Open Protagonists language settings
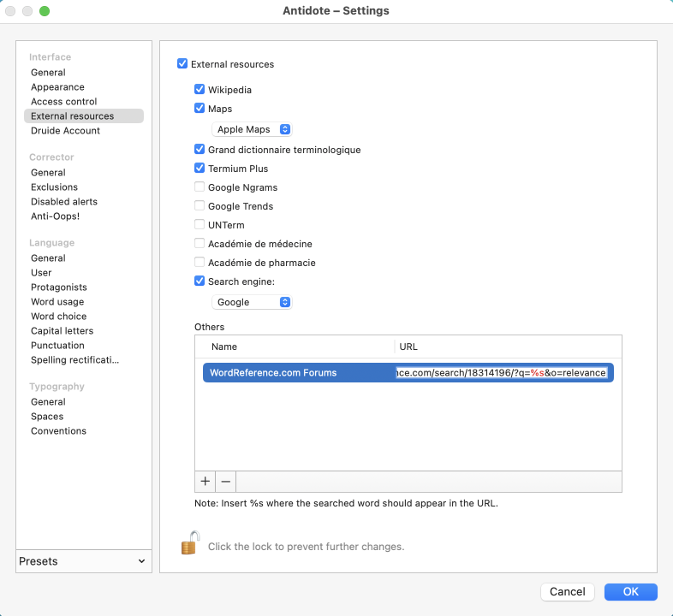This screenshot has width=673, height=616. pos(58,287)
